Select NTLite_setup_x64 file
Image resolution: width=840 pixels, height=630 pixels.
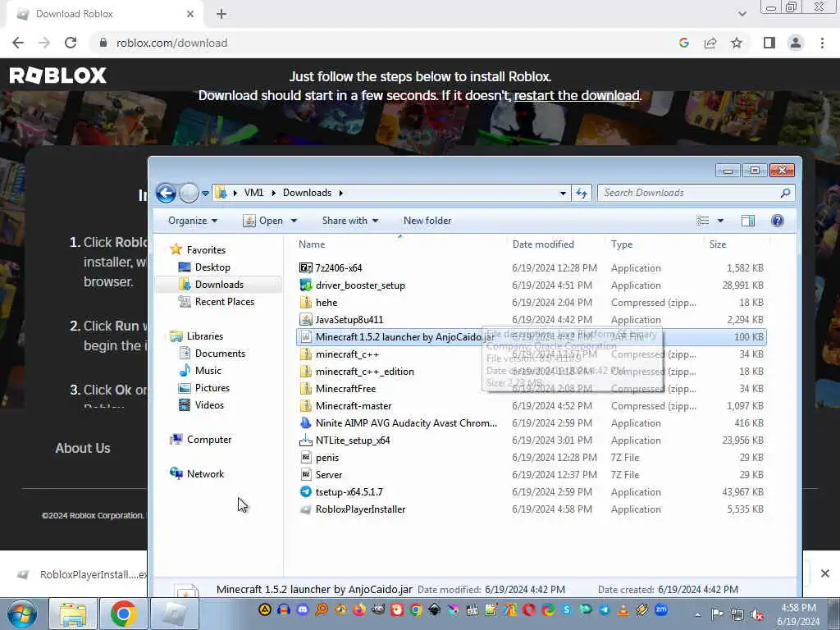point(353,441)
